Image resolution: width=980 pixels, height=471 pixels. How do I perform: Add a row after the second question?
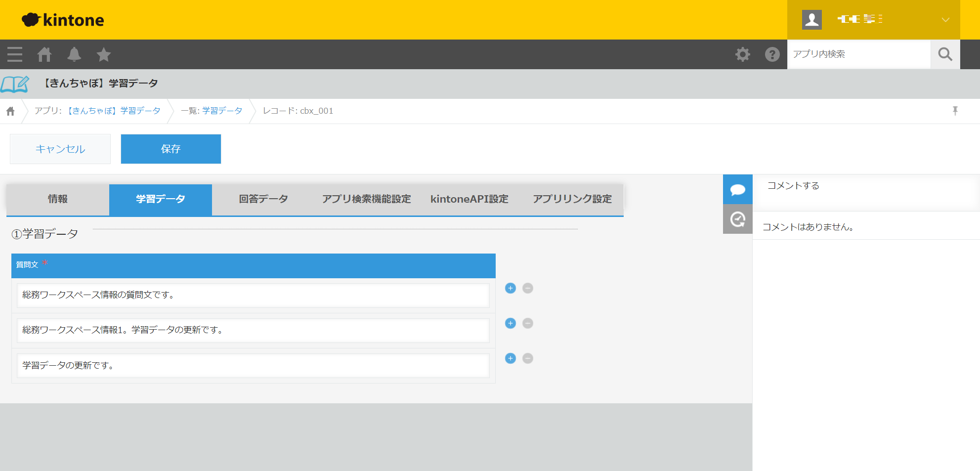(511, 323)
